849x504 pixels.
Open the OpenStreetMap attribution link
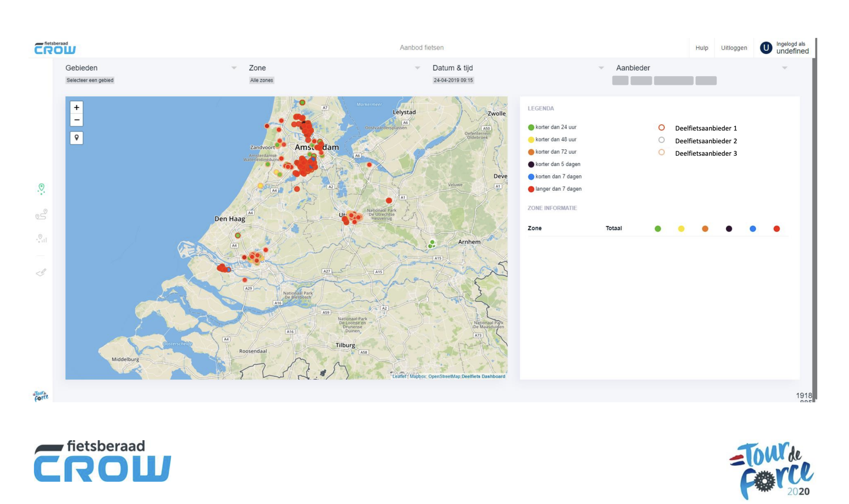(444, 376)
